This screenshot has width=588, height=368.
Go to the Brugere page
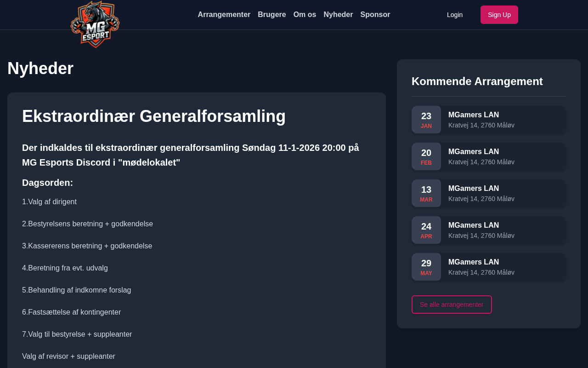[271, 15]
